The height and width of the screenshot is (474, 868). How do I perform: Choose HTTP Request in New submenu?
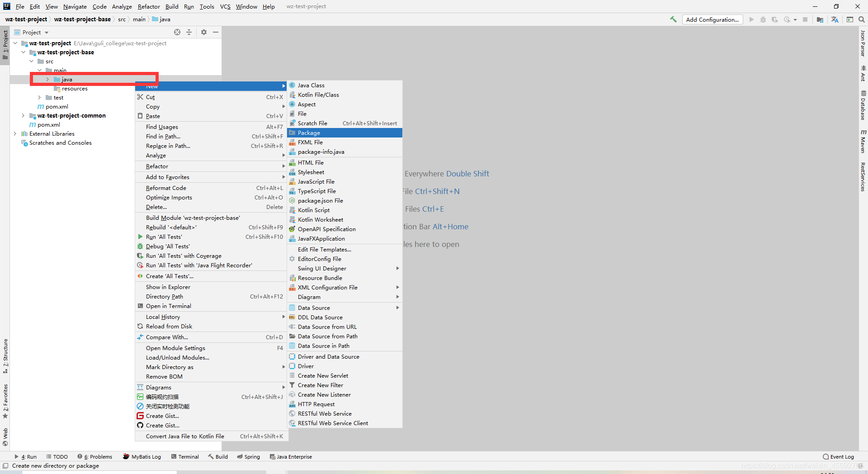[344, 404]
